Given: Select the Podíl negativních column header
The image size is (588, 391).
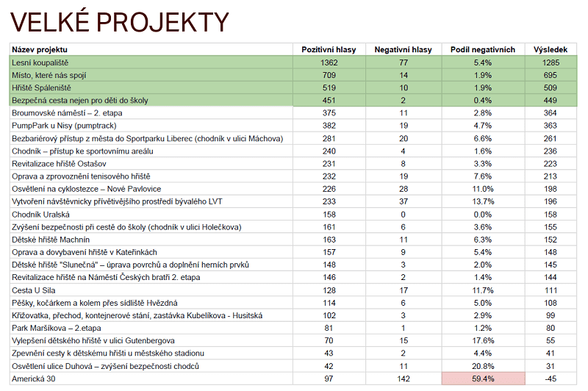Looking at the screenshot, I should 483,49.
